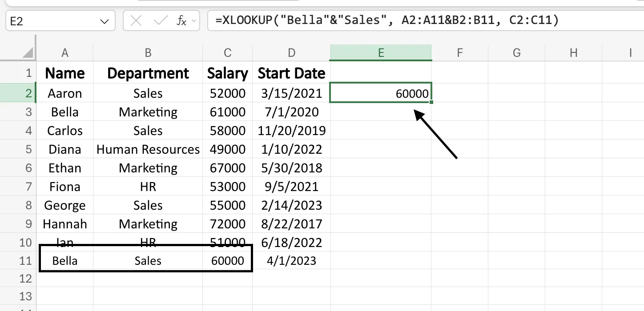Viewport: 644px width, 311px height.
Task: Click the Name header cell
Action: (65, 73)
